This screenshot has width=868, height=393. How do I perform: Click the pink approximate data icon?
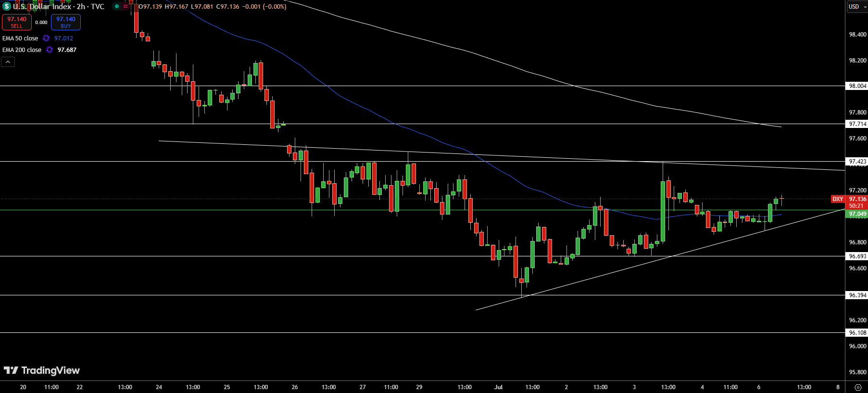[126, 7]
